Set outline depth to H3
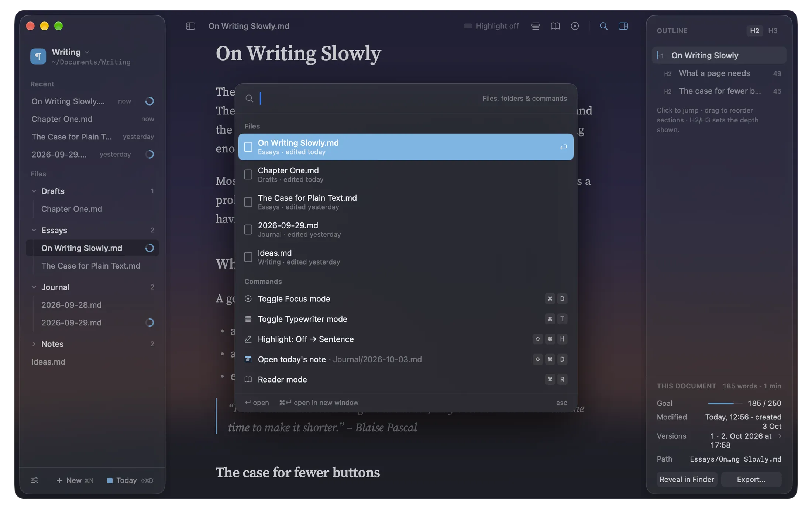 point(773,31)
